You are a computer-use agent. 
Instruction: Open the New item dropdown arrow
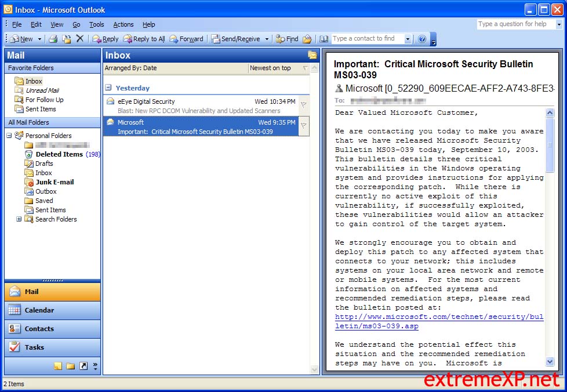coord(39,39)
